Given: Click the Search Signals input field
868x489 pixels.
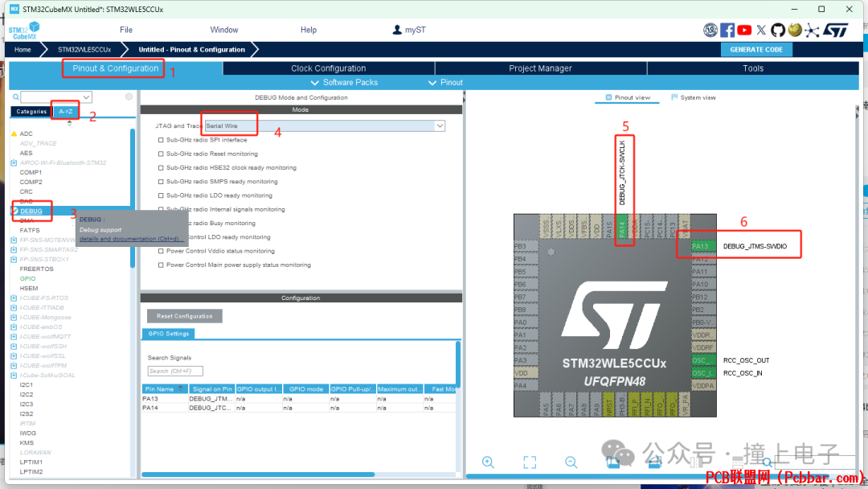Looking at the screenshot, I should (x=175, y=371).
